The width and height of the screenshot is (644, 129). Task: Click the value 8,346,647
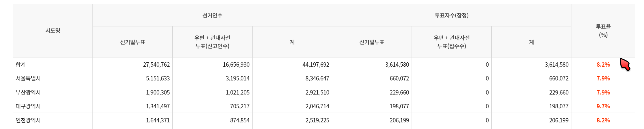tap(317, 78)
